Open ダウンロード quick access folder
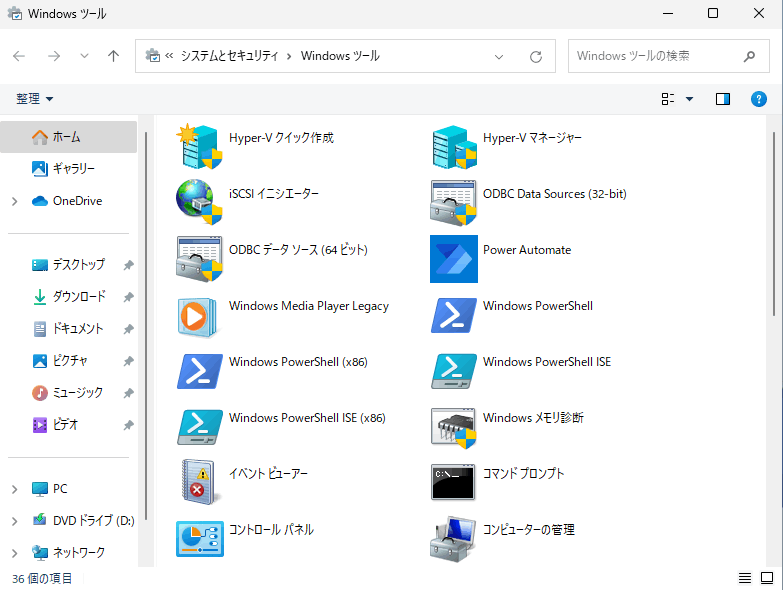The width and height of the screenshot is (783, 590). 68,297
